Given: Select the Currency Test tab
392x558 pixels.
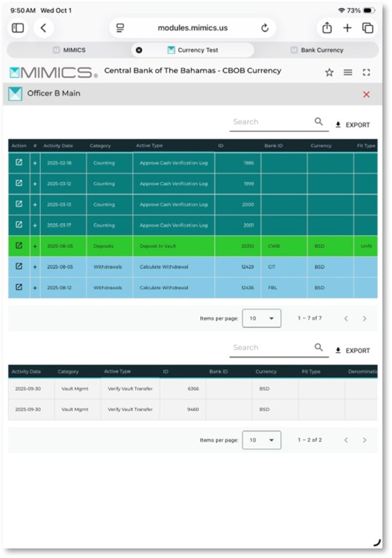Looking at the screenshot, I should pyautogui.click(x=193, y=50).
